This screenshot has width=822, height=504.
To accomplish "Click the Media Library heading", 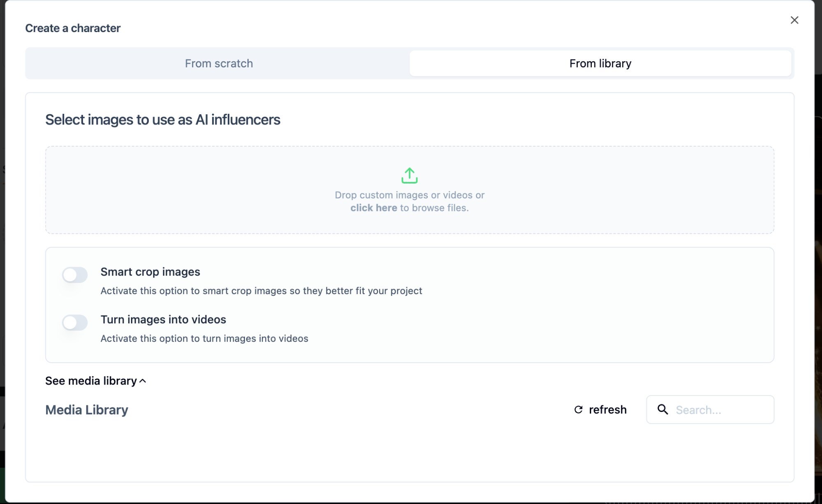I will tap(87, 410).
